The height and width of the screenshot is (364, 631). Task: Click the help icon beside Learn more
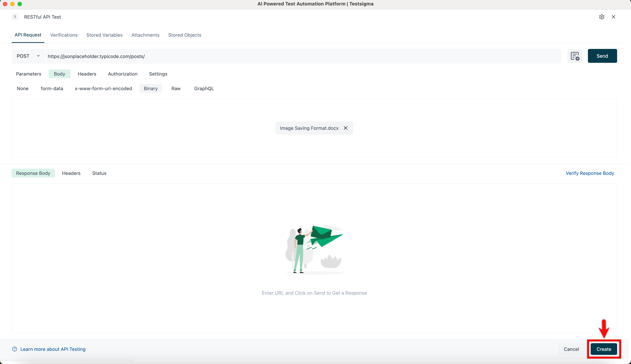15,349
